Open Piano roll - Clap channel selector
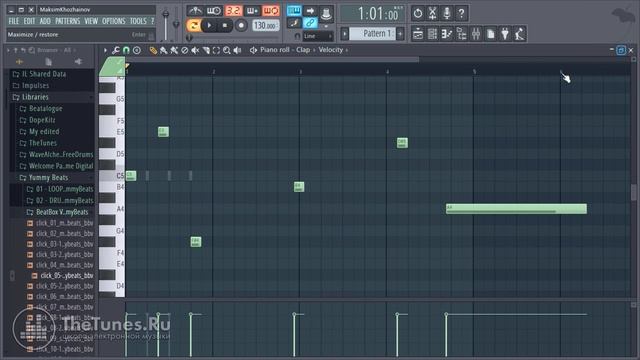Screen dimensions: 640x360 coord(285,50)
